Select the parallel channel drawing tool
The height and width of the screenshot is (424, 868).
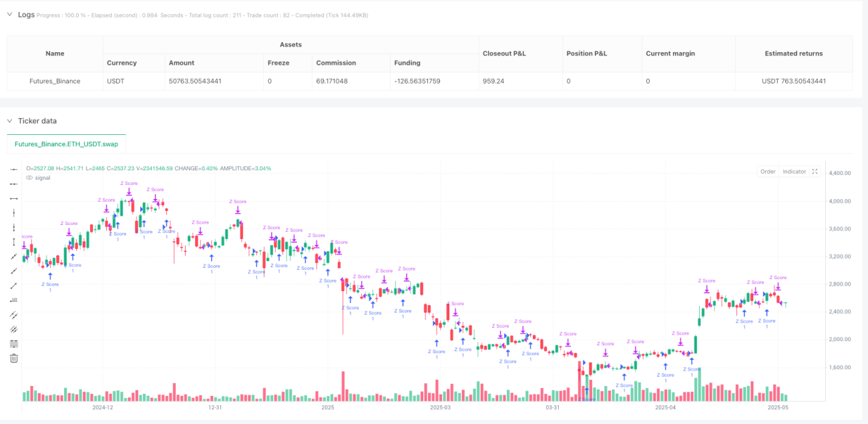[13, 314]
